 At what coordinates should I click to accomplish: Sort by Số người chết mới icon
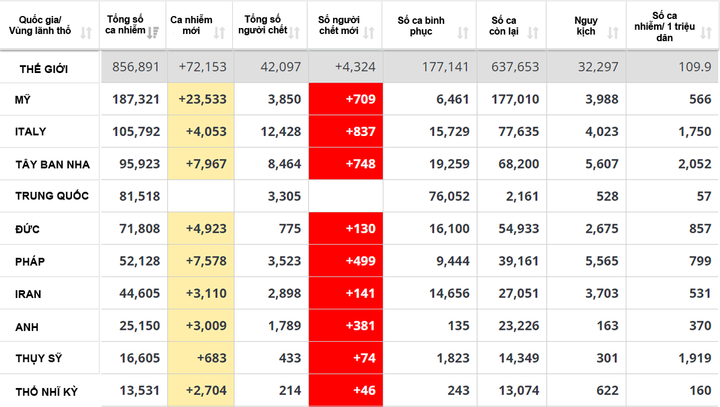(370, 33)
